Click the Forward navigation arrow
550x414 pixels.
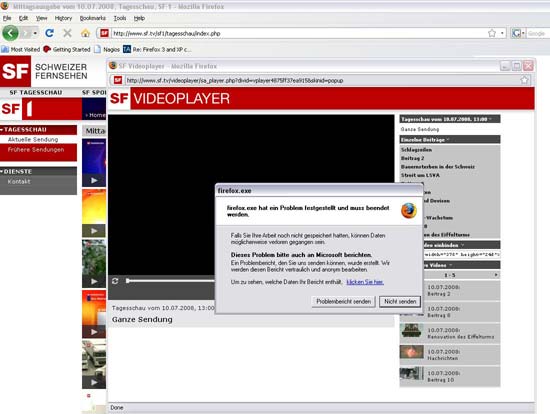(x=26, y=33)
